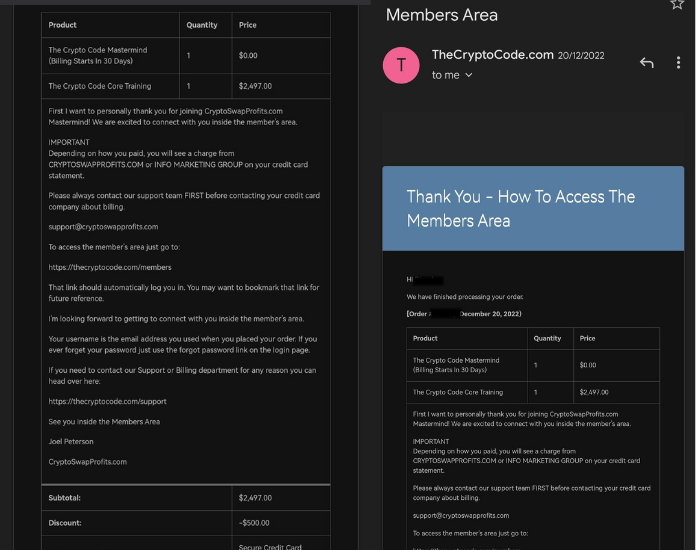Click 'Product' header in left table
Screen dimensions: 700x550
pyautogui.click(x=62, y=25)
